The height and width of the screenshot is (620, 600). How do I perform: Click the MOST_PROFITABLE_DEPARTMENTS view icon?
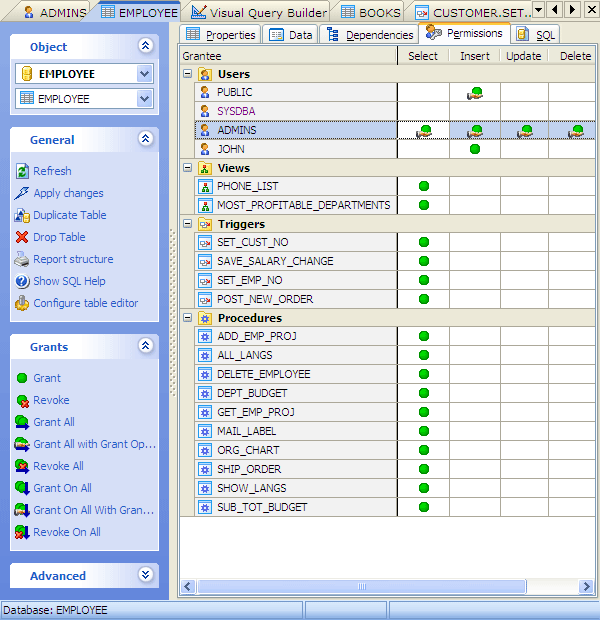(x=205, y=205)
